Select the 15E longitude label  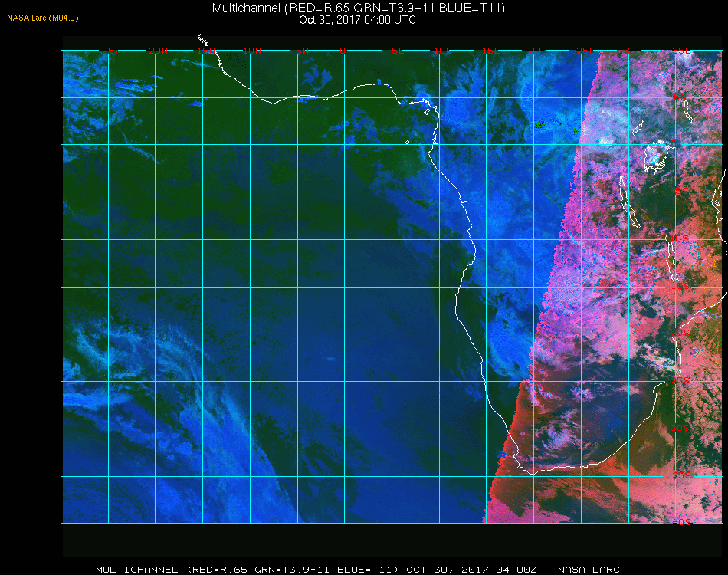tap(490, 51)
